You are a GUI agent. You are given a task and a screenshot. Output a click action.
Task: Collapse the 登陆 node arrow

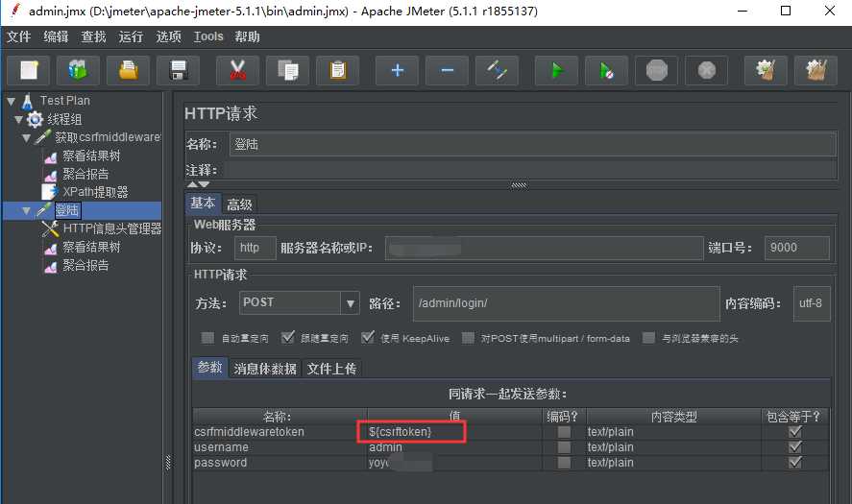click(27, 211)
